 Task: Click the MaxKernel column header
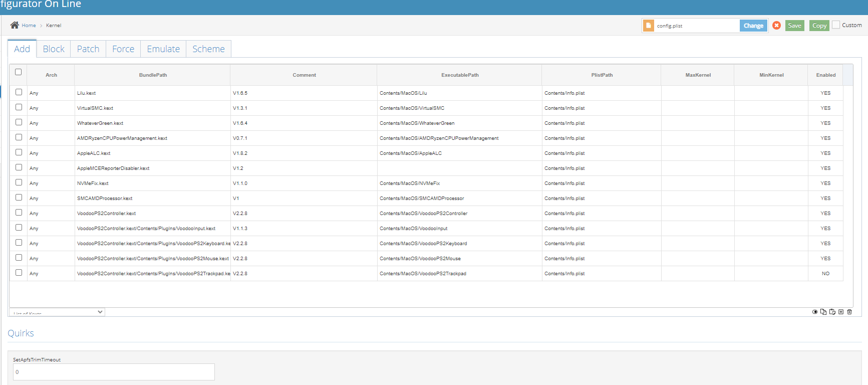698,75
